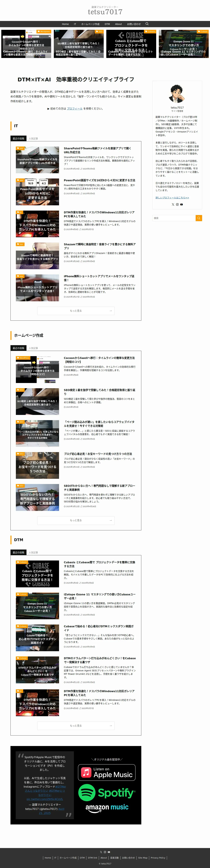Open Site Map in the footer menu
Image resolution: width=210 pixels, height=868 pixels.
coord(143,858)
